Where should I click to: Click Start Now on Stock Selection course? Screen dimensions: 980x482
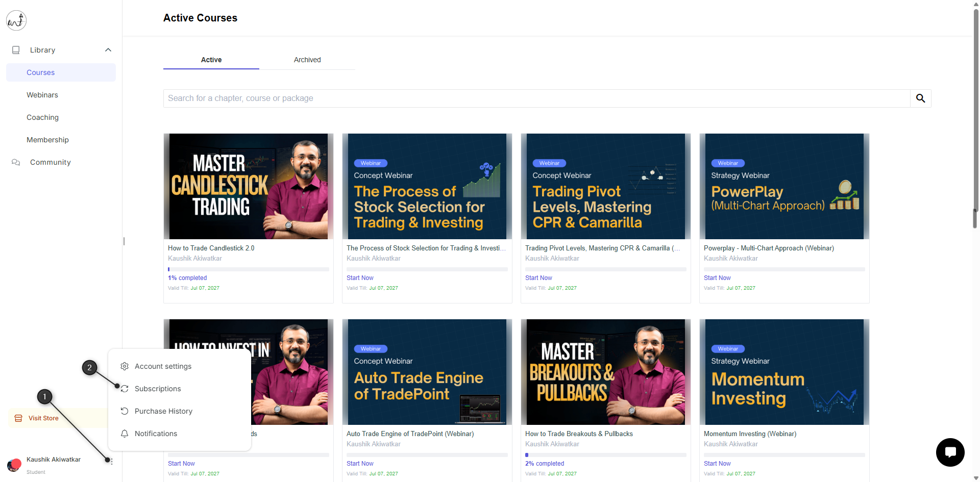(x=360, y=278)
